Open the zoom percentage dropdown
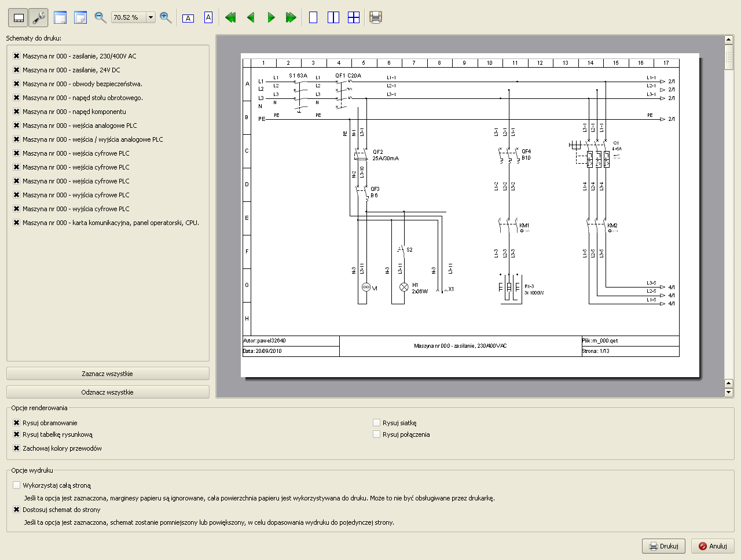 [x=151, y=17]
